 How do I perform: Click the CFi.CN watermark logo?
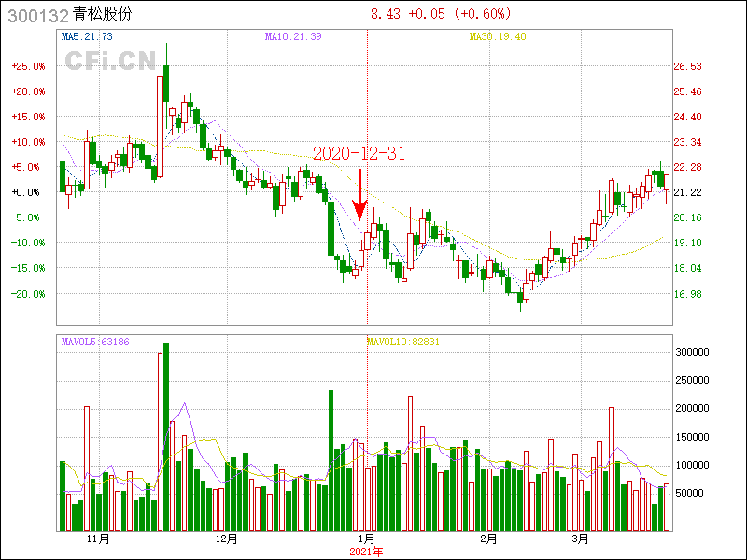pos(110,61)
